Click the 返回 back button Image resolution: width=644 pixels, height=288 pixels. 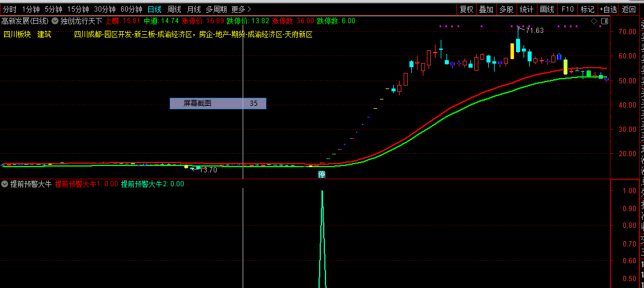point(629,9)
